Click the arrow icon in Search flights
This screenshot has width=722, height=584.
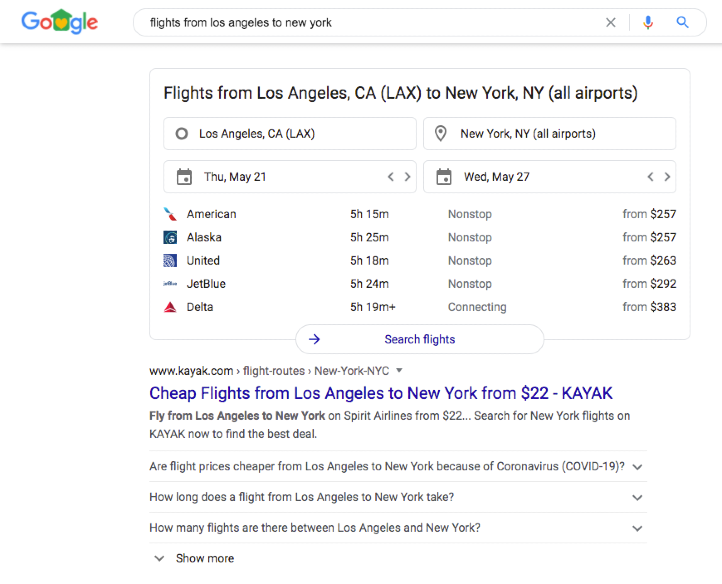[314, 339]
